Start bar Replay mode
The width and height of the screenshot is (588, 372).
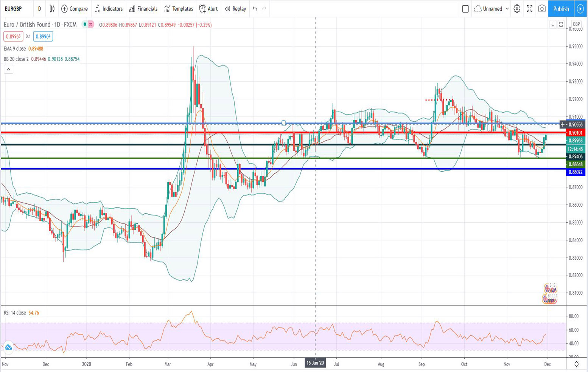[235, 8]
